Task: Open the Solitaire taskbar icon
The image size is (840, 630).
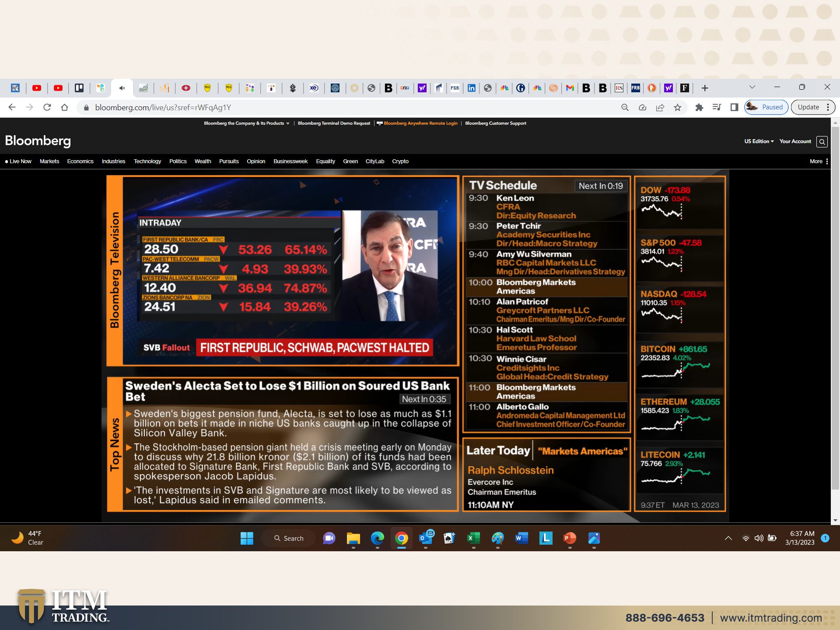Action: (x=449, y=538)
